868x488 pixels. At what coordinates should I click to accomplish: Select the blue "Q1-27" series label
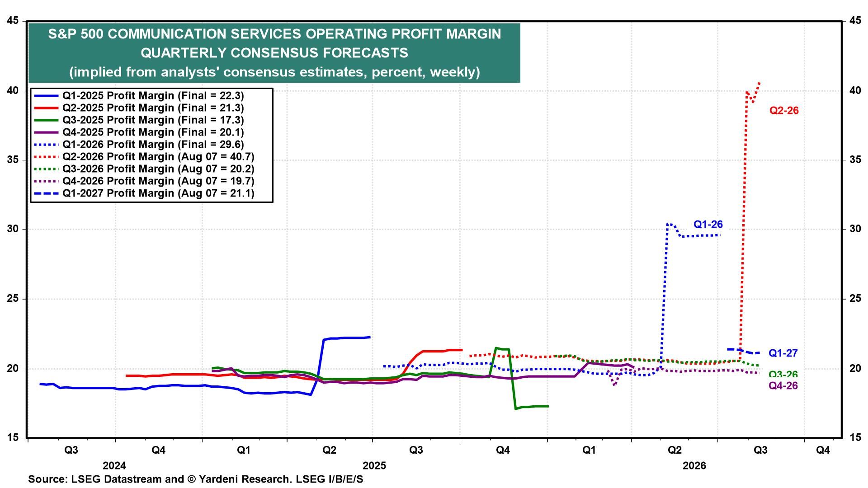point(783,353)
